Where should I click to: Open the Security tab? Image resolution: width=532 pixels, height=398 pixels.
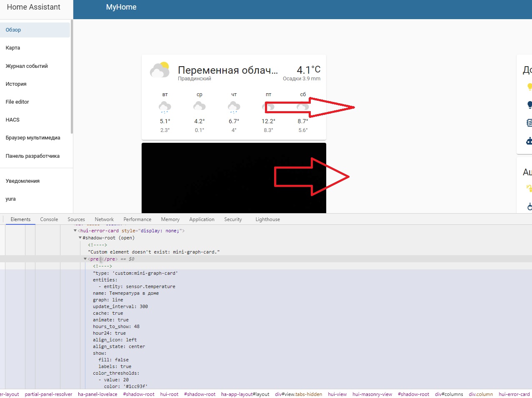[x=233, y=219]
